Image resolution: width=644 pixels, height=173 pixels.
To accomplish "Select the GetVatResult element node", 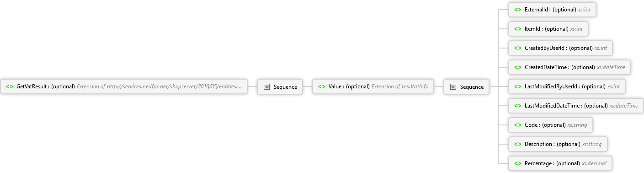I will click(x=124, y=86).
